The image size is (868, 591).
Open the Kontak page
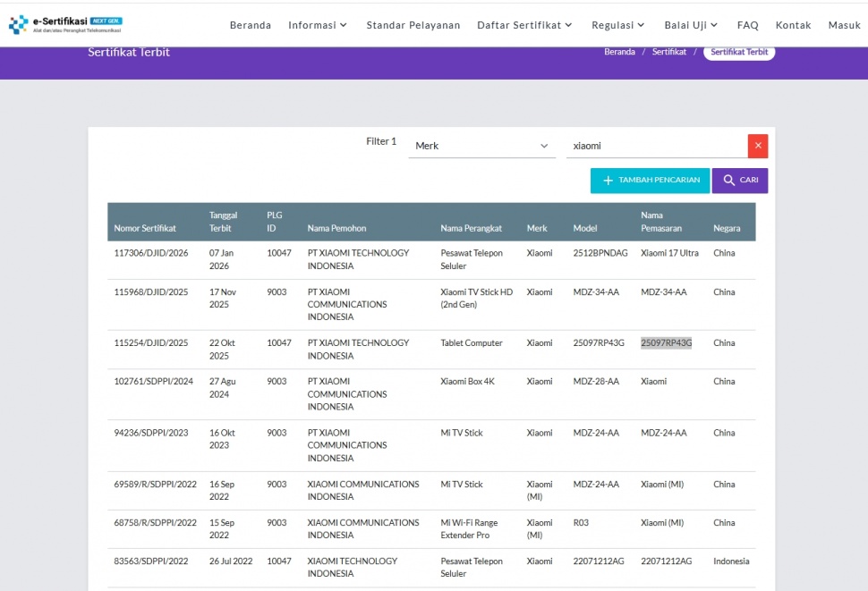point(793,25)
